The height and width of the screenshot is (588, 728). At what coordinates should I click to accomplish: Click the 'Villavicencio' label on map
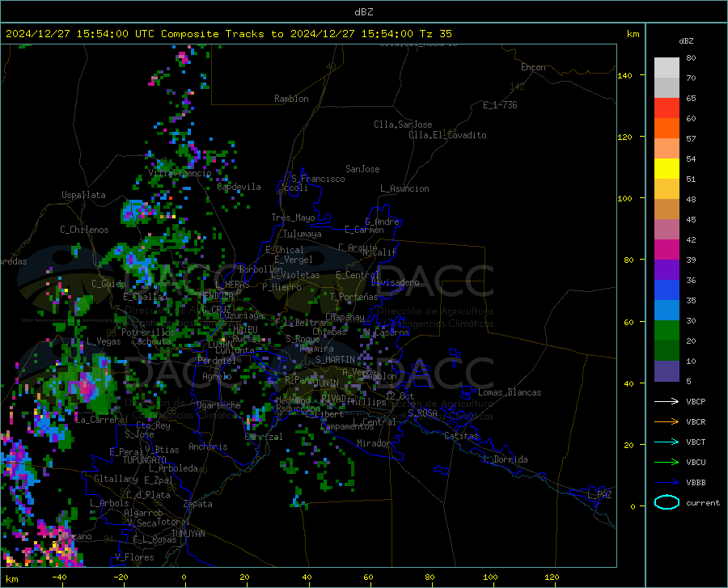[x=180, y=173]
